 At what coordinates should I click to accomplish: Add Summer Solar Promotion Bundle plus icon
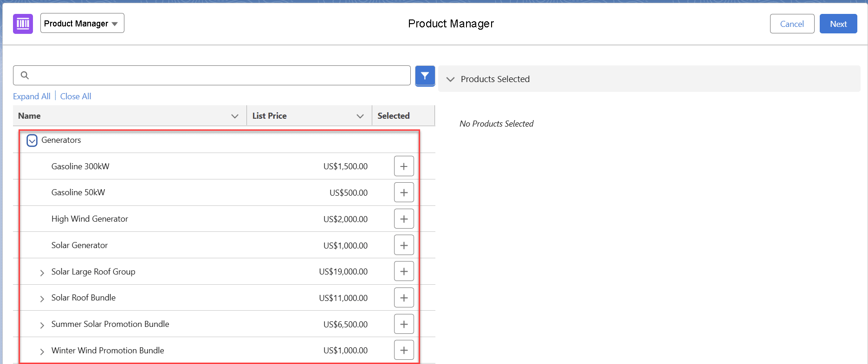pos(404,324)
